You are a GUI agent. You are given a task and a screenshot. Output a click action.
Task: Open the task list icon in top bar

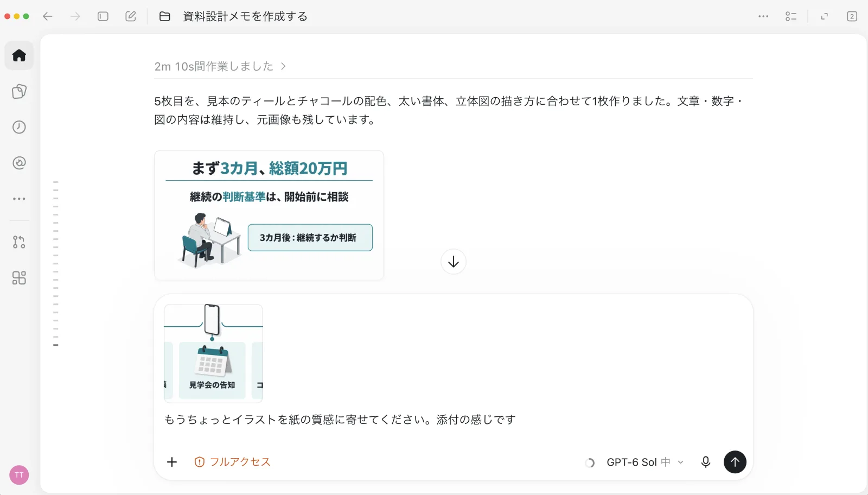pos(791,16)
